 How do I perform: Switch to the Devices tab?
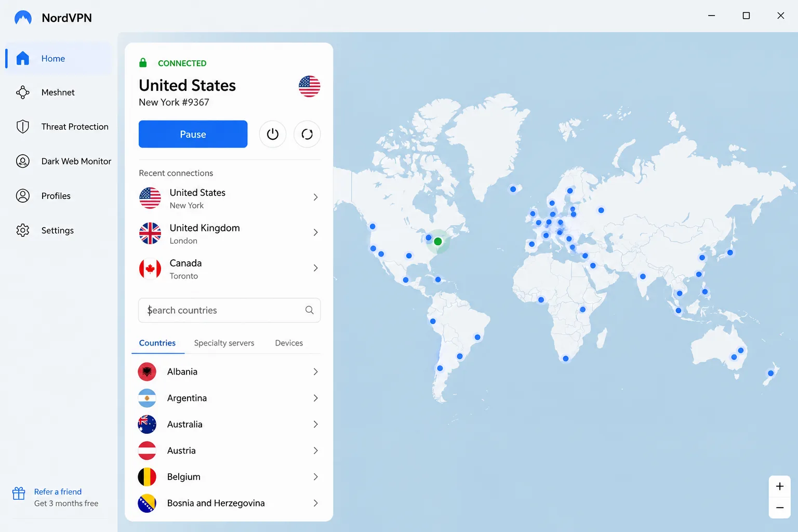[289, 343]
